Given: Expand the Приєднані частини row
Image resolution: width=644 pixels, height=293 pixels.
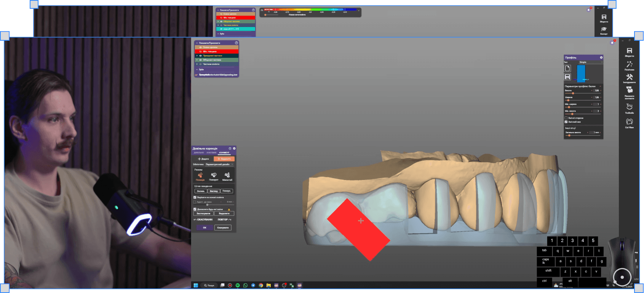Looking at the screenshot, I should pyautogui.click(x=197, y=56).
